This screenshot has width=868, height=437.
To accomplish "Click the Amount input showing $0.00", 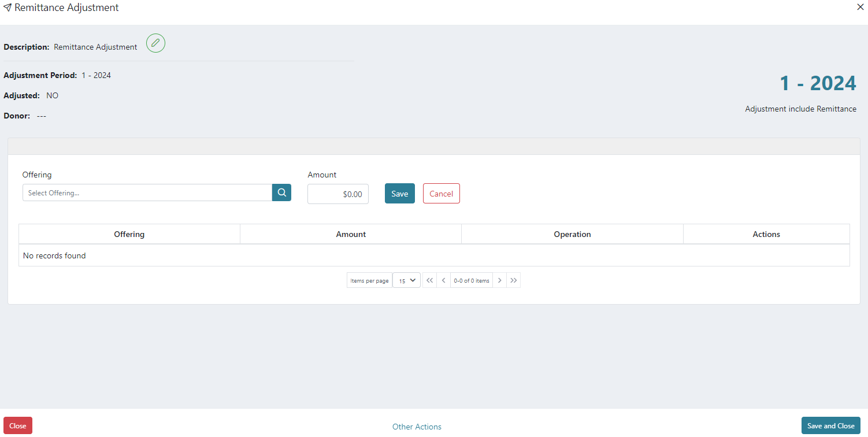I will 337,194.
